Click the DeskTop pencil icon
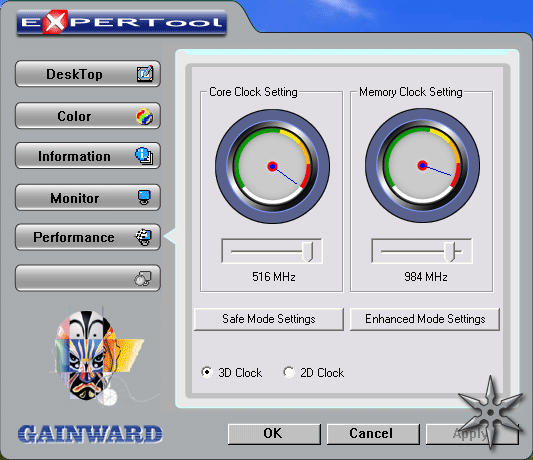This screenshot has width=533, height=460. (x=145, y=73)
